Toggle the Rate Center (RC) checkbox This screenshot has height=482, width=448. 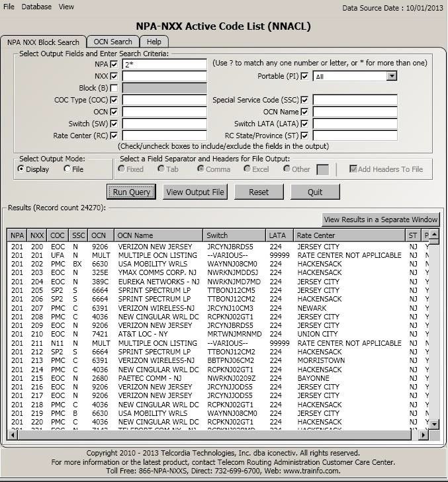coord(114,136)
